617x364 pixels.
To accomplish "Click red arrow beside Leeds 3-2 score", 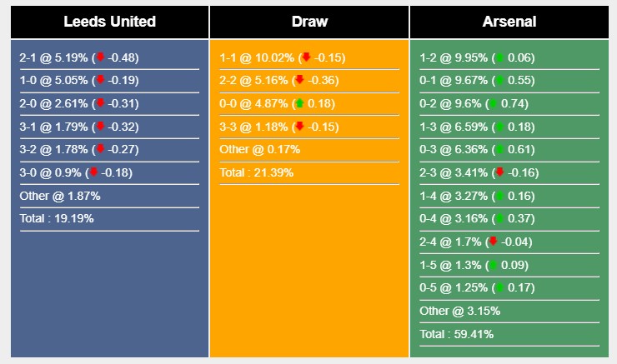I will [101, 150].
